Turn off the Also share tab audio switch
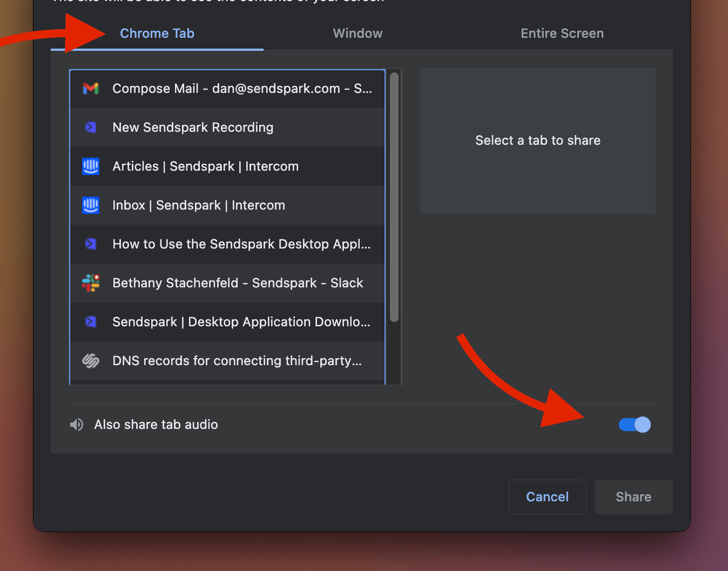This screenshot has width=728, height=571. point(635,425)
